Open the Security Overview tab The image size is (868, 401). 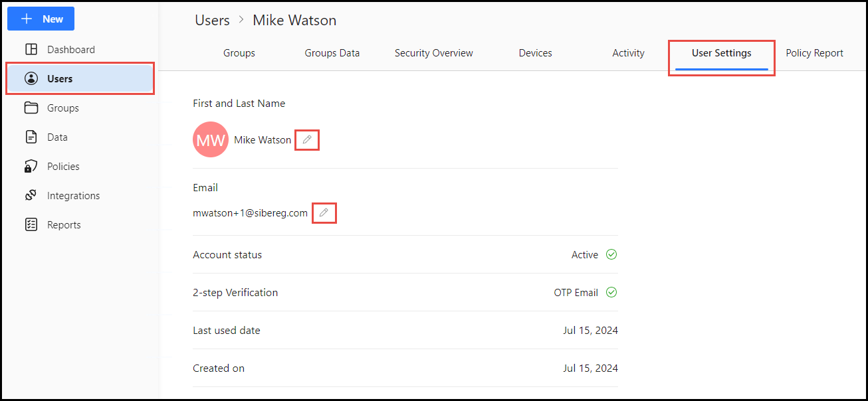tap(434, 53)
